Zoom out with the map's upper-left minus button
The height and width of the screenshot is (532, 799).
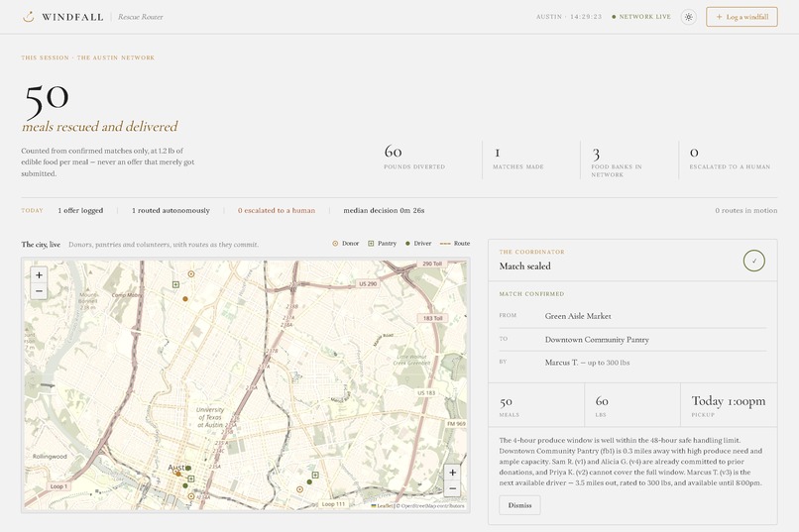coord(39,291)
